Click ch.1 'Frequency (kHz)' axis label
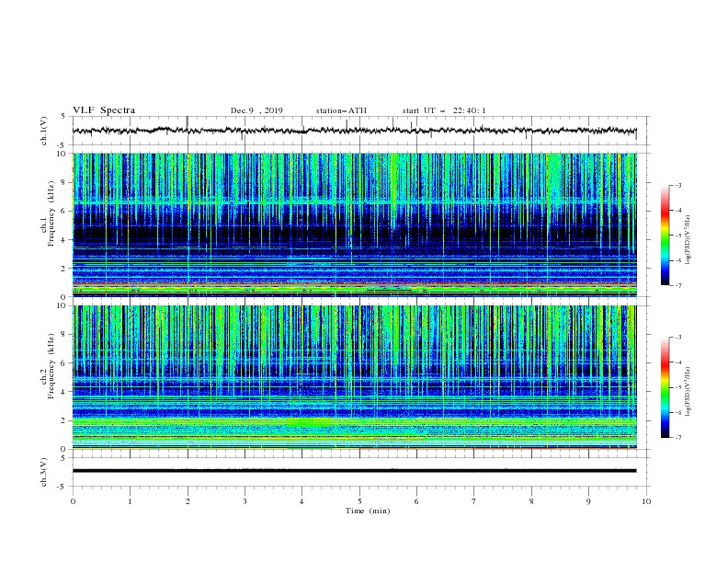This screenshot has height=563, width=728. pos(51,212)
